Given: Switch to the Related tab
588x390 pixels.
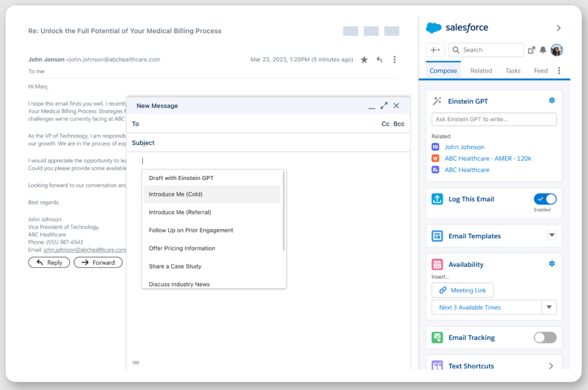Looking at the screenshot, I should coord(481,70).
